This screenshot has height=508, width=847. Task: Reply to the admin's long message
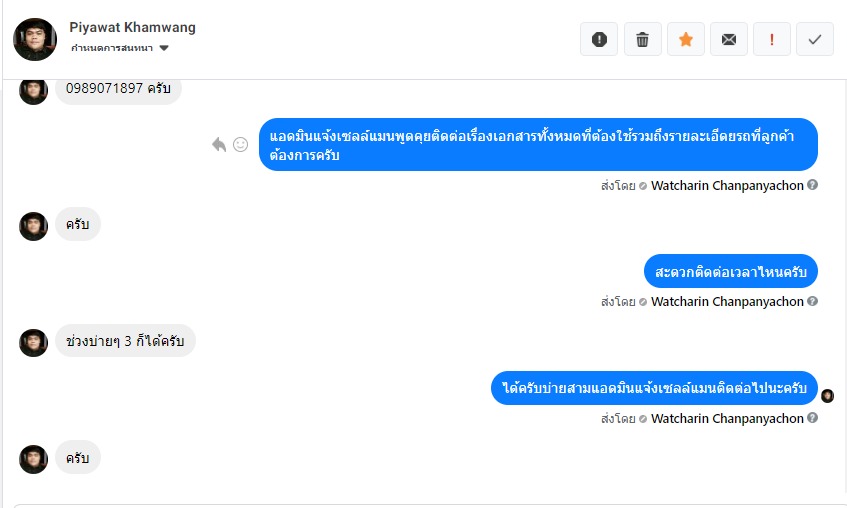tap(219, 144)
